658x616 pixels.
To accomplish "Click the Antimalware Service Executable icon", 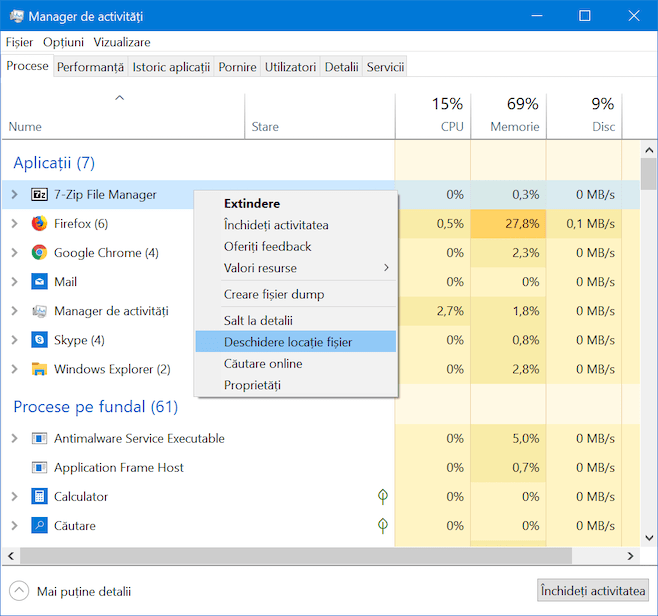I will pyautogui.click(x=39, y=439).
